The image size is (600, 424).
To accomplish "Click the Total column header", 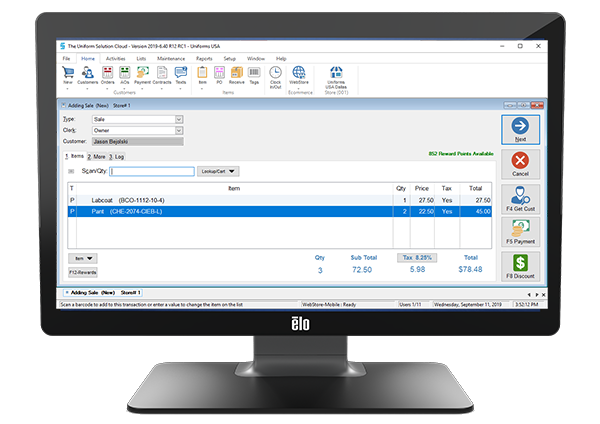I will [476, 188].
